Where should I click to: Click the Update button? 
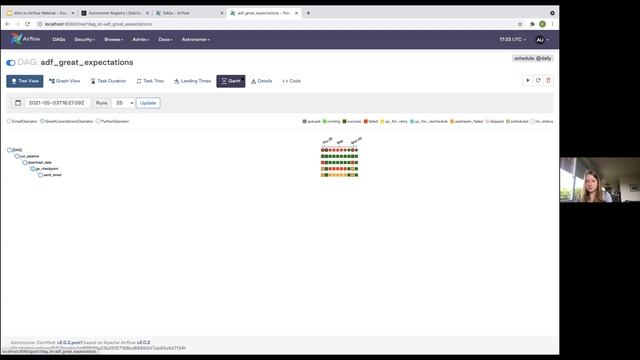[x=148, y=103]
